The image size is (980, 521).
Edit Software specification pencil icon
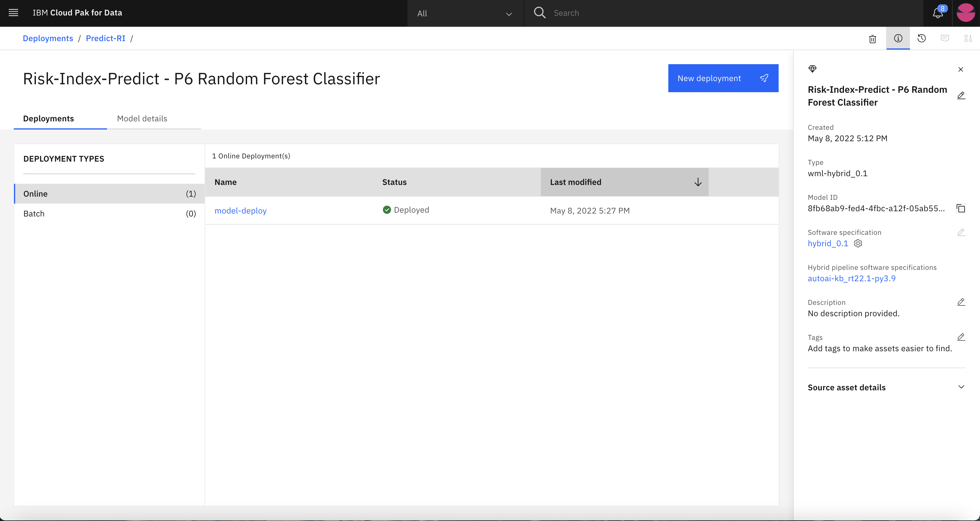coord(961,232)
